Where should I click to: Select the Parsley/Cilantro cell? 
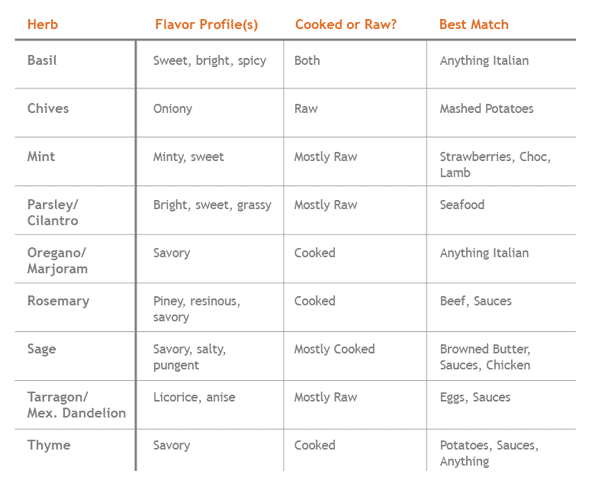click(53, 213)
